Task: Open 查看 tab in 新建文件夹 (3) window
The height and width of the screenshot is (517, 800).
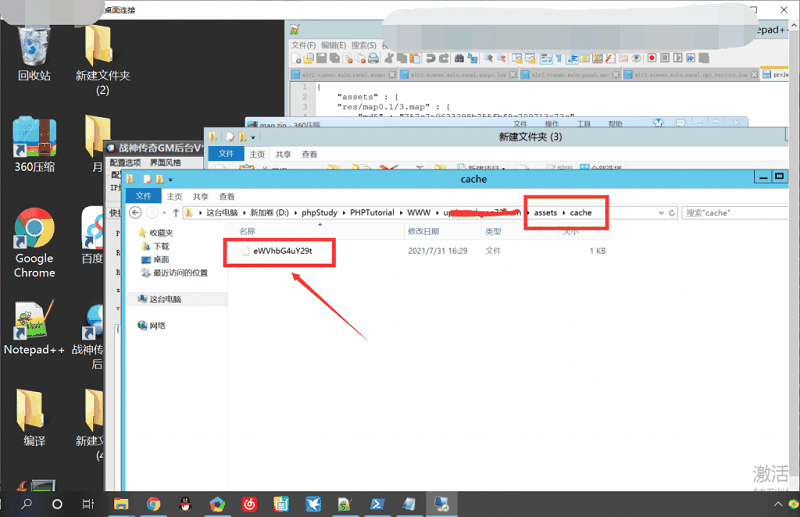Action: point(309,154)
